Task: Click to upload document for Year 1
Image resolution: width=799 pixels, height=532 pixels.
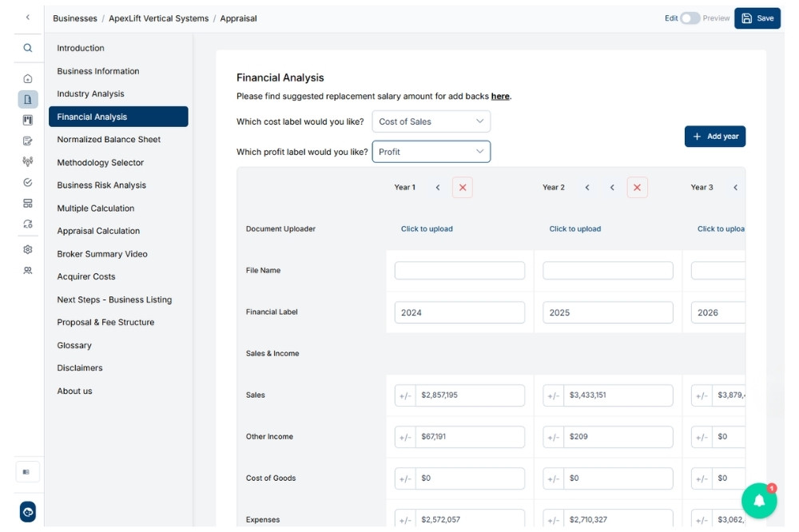Action: (427, 228)
